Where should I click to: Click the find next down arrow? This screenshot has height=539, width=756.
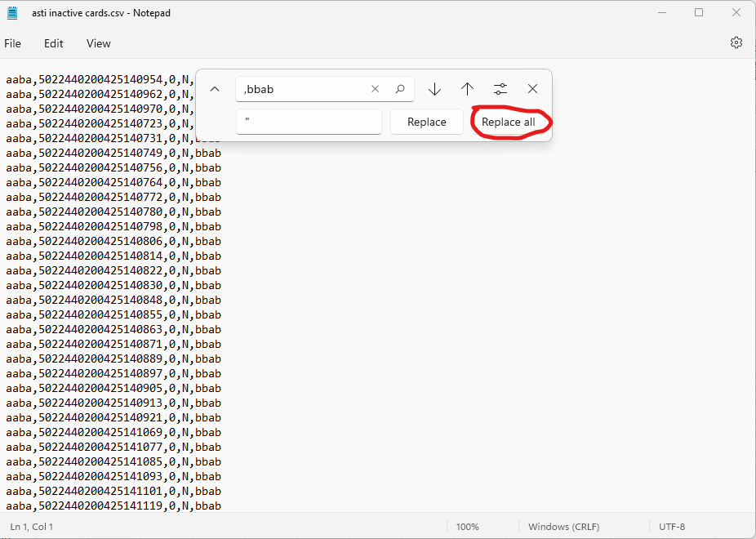434,89
